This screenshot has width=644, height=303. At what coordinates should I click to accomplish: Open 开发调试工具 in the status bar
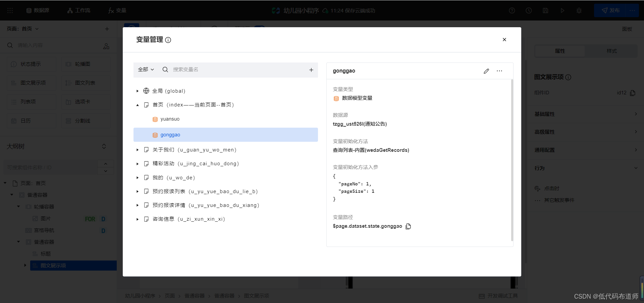point(498,296)
